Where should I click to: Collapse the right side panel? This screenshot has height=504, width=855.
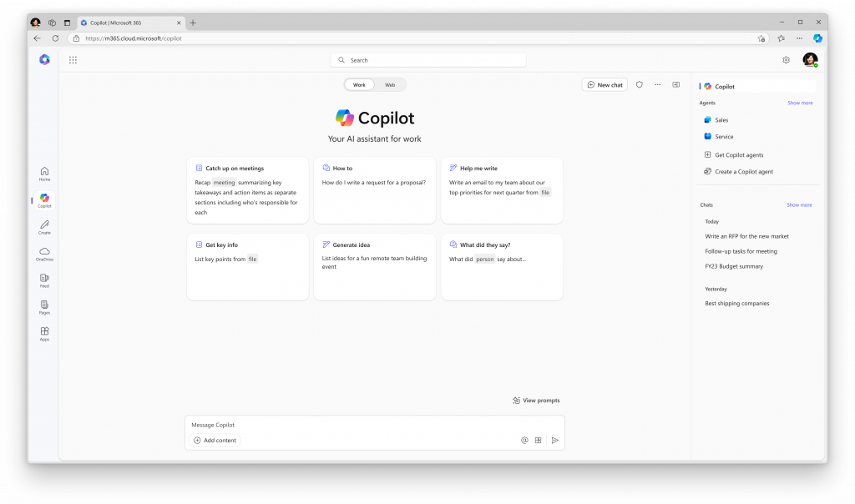[676, 85]
